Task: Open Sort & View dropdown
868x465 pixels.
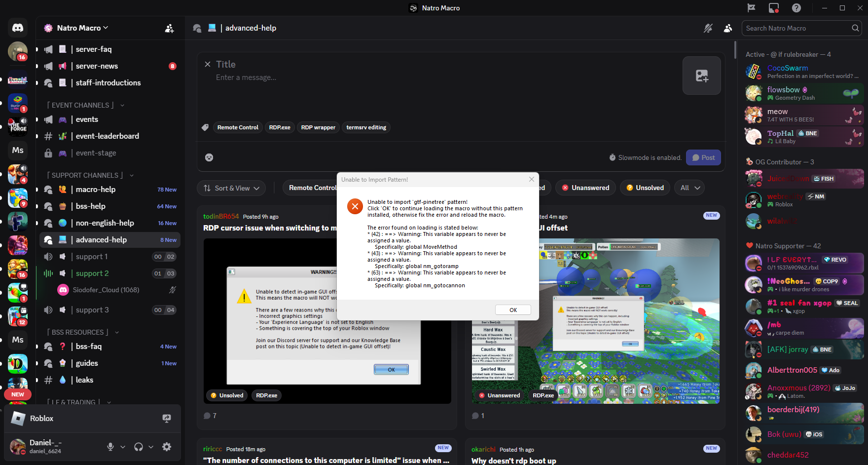Action: pos(231,188)
